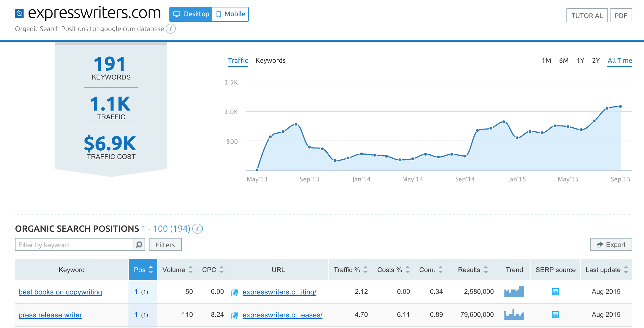Switch to Mobile view

click(230, 14)
